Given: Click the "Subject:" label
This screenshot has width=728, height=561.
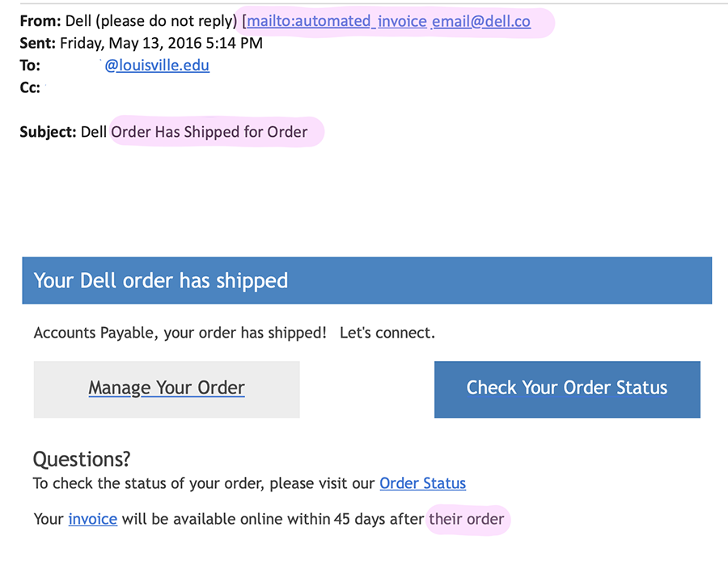Looking at the screenshot, I should point(49,132).
